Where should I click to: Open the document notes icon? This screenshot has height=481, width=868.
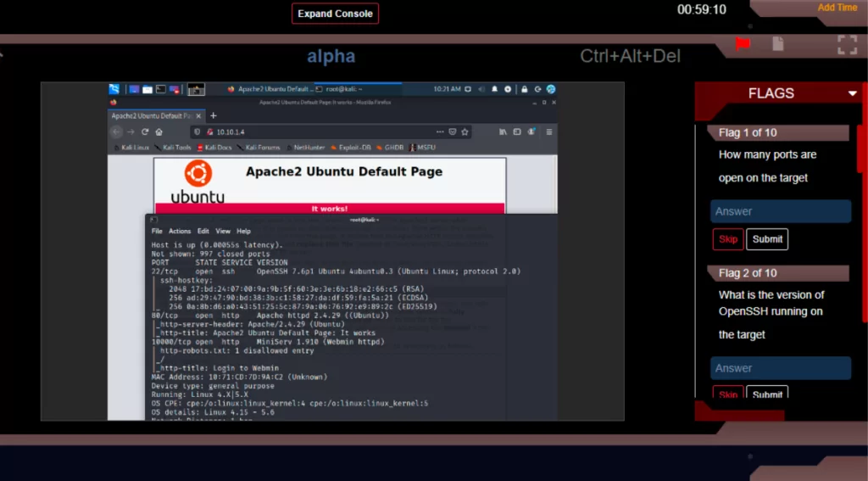[778, 43]
